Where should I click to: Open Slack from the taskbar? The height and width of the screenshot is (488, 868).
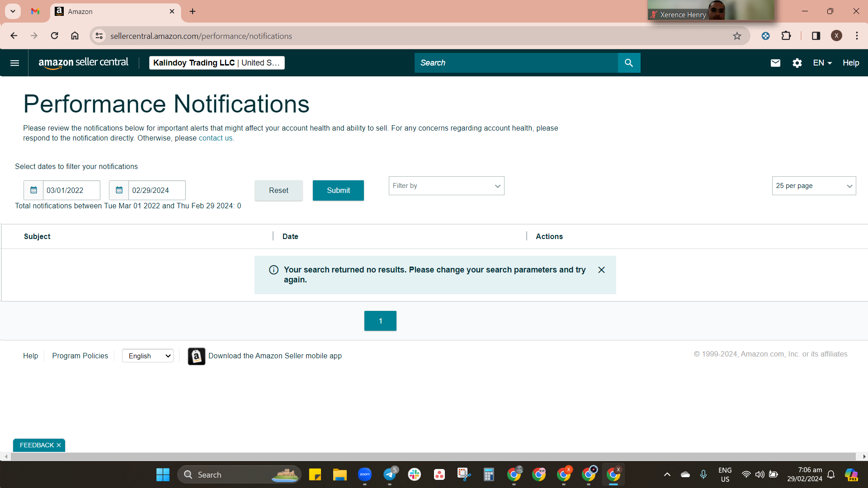[x=414, y=475]
